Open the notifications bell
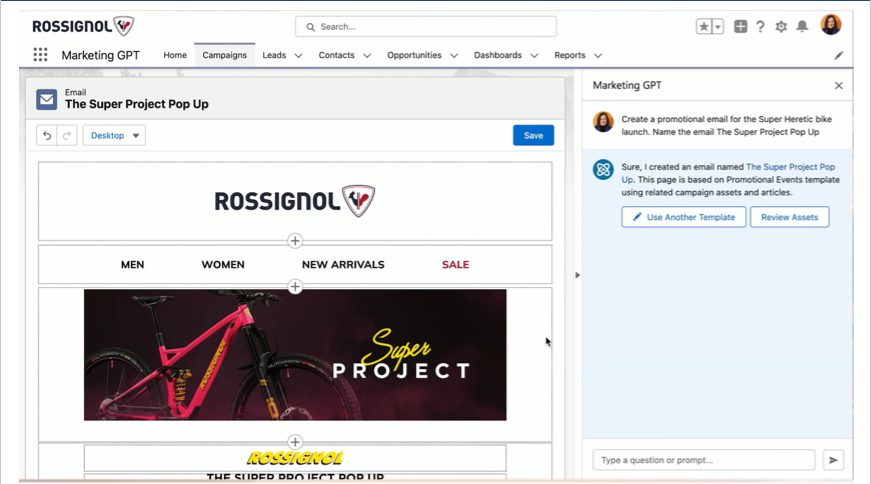 click(802, 26)
